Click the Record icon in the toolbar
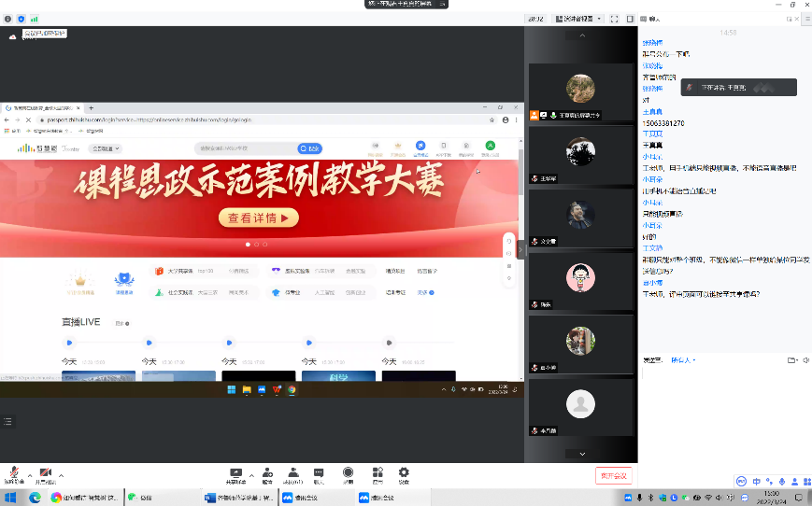The height and width of the screenshot is (506, 812). click(348, 475)
